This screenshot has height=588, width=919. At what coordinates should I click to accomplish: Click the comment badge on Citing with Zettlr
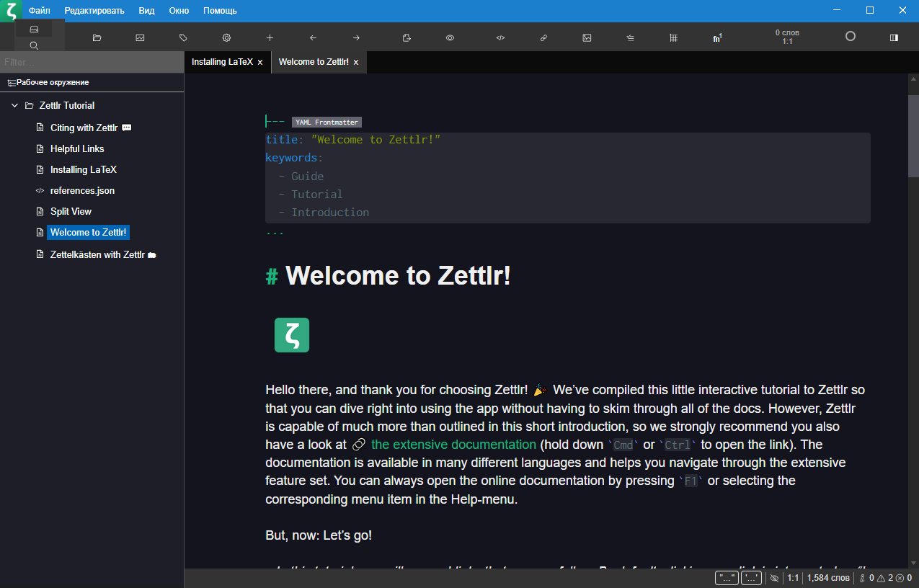click(x=127, y=128)
